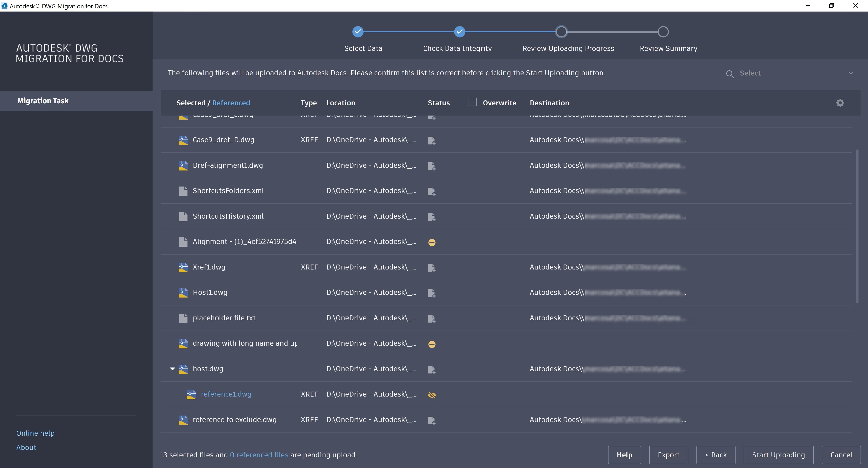Click the Select Data step circle
This screenshot has width=868, height=468.
tap(358, 32)
